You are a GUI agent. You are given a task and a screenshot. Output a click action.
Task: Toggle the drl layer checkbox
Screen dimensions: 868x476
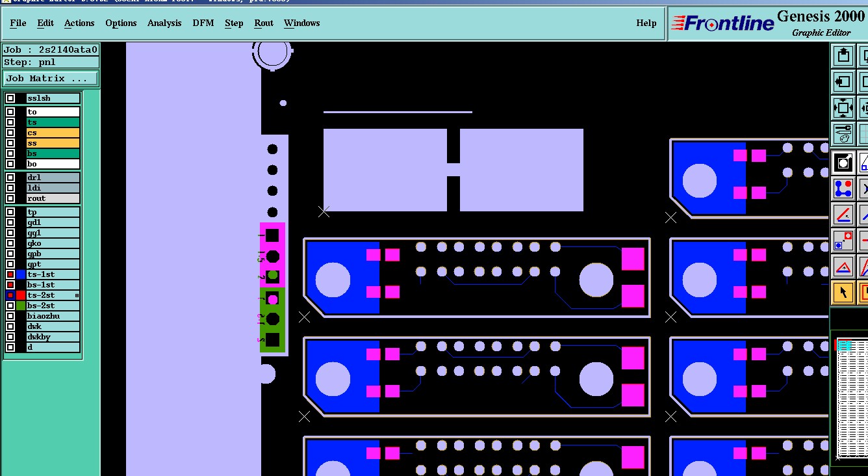(x=10, y=178)
